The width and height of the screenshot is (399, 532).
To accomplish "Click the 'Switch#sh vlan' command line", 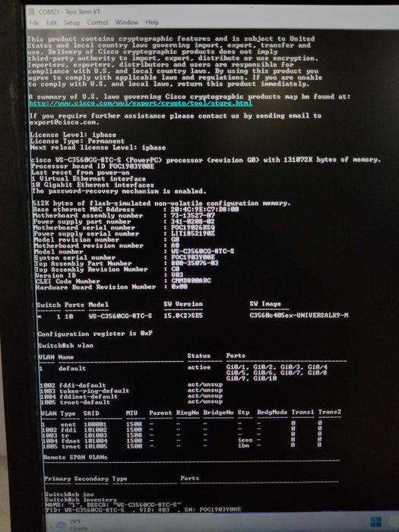I will click(65, 346).
